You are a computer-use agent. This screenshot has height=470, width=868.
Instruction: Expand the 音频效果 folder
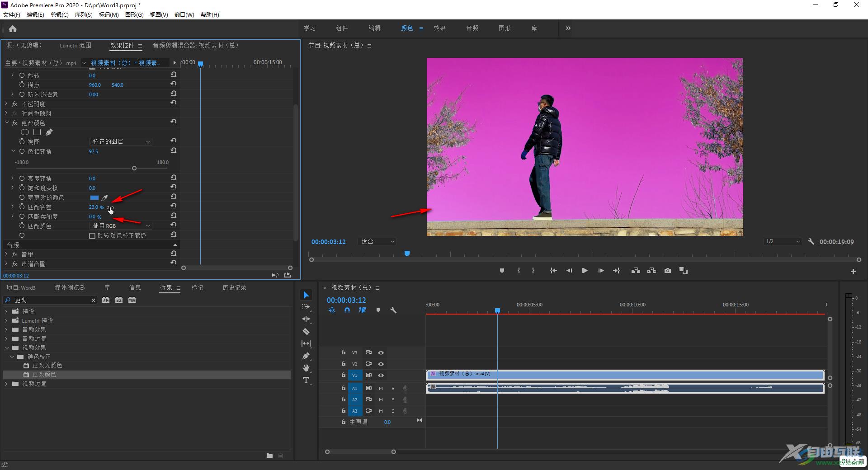tap(6, 329)
